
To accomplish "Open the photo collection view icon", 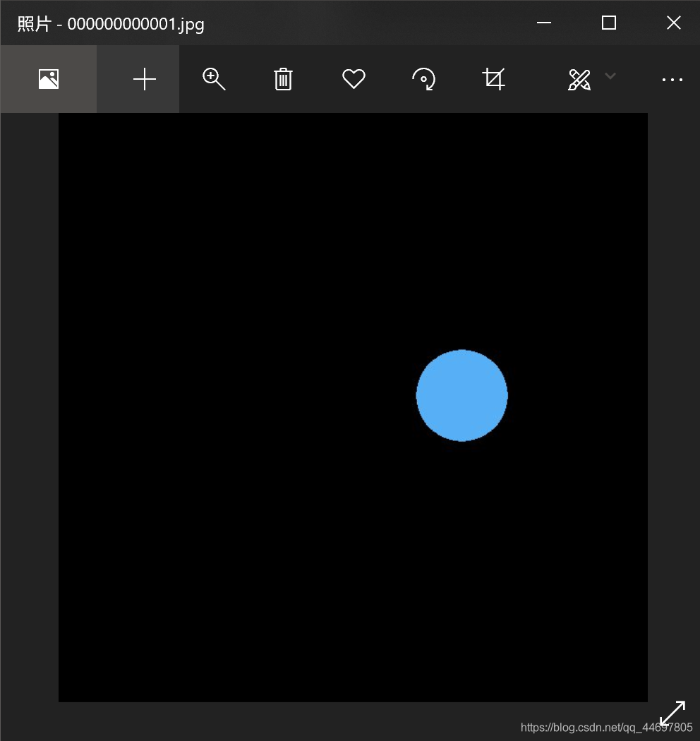I will 49,79.
